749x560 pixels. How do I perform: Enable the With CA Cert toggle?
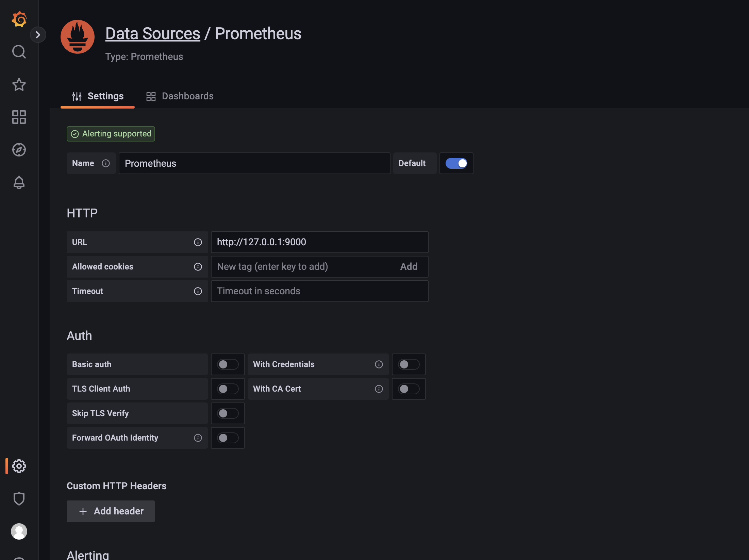(409, 389)
